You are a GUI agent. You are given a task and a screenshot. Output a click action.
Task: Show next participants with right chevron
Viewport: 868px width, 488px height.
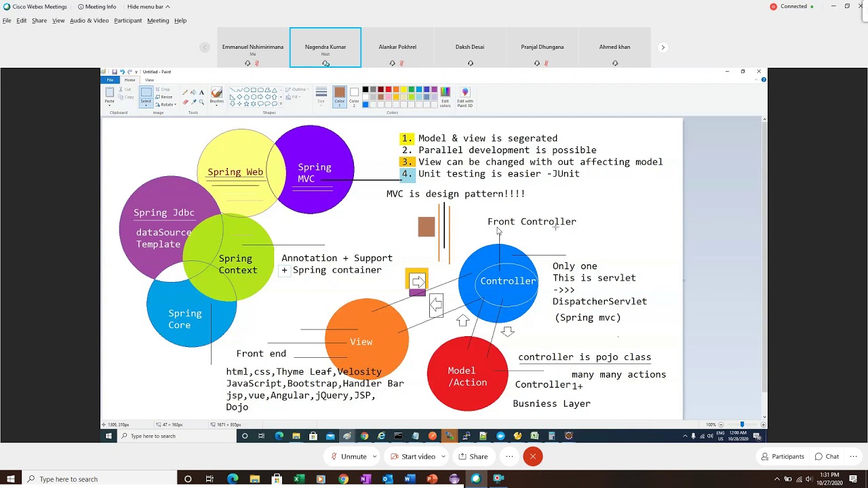(663, 47)
